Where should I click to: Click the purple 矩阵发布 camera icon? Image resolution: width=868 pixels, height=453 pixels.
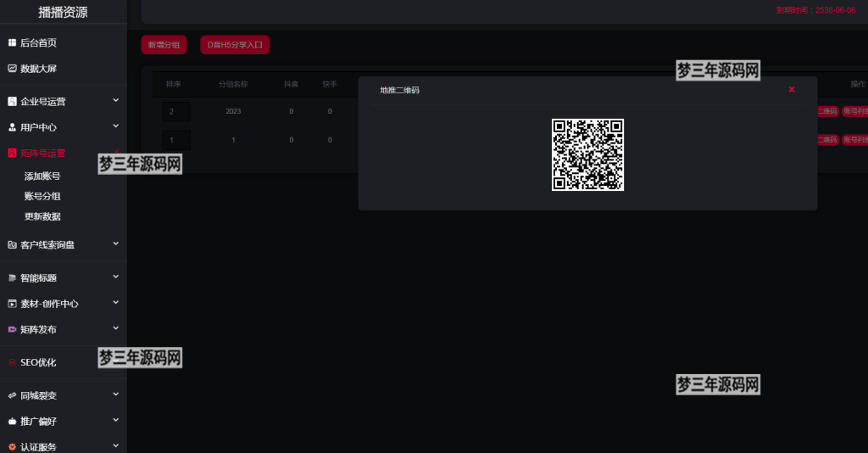pyautogui.click(x=12, y=329)
